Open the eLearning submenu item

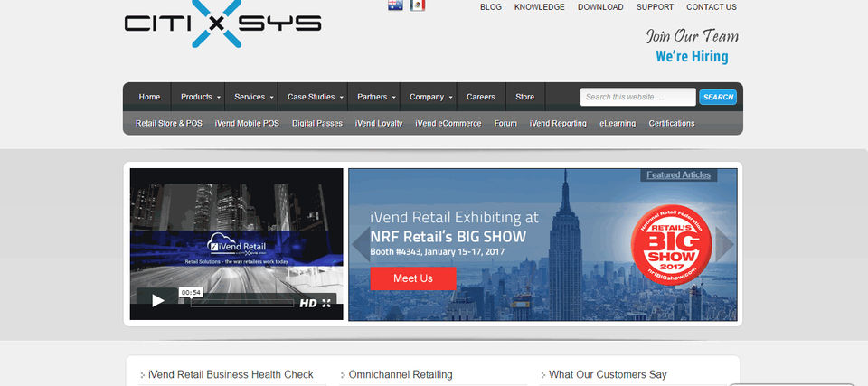coord(618,124)
